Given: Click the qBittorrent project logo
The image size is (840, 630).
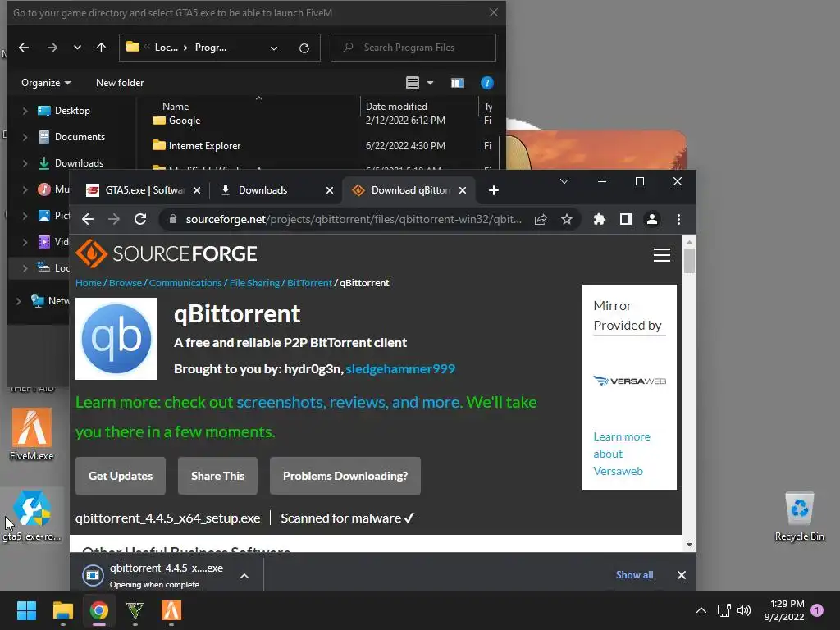Looking at the screenshot, I should pyautogui.click(x=116, y=339).
